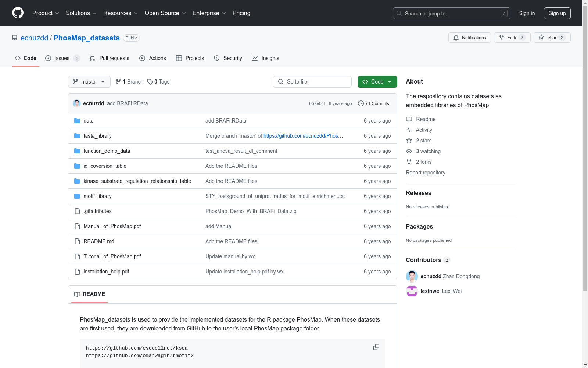Expand the green Code dropdown
588x368 pixels.
[377, 82]
